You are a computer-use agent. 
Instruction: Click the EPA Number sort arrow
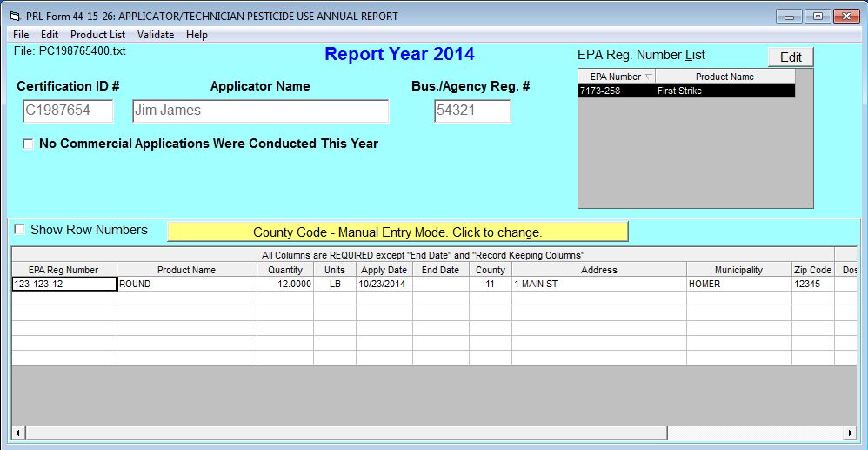click(x=648, y=77)
